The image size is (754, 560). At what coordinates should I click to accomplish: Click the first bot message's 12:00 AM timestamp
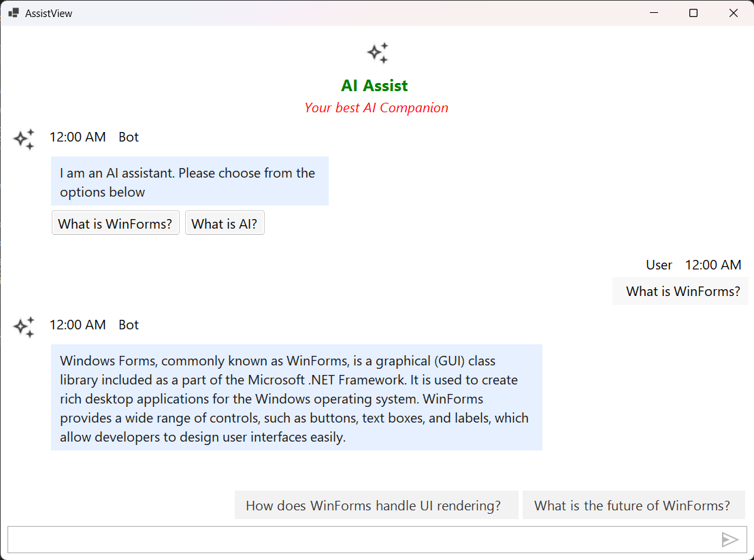(78, 137)
